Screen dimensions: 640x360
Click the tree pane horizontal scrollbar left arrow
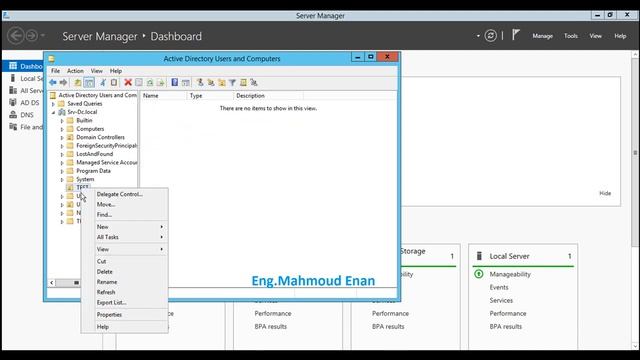click(52, 282)
